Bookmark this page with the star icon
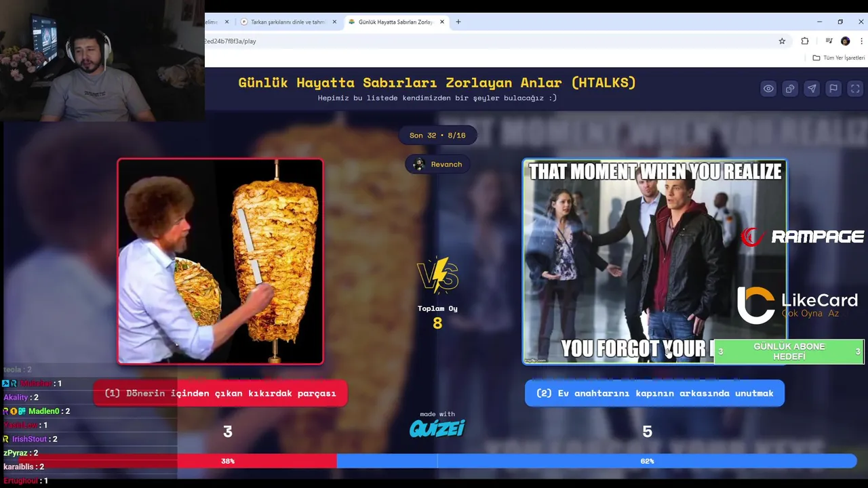This screenshot has height=488, width=868. point(782,41)
